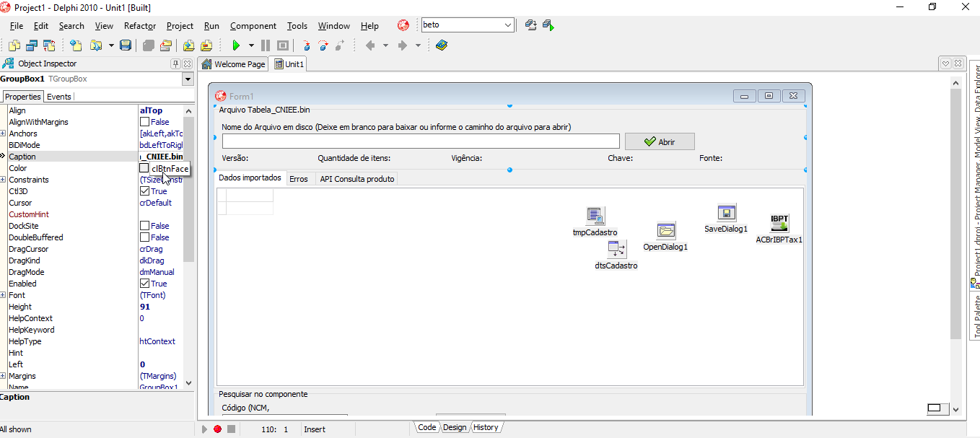This screenshot has width=980, height=438.
Task: Click the View Form toolbar icon
Action: [32, 45]
